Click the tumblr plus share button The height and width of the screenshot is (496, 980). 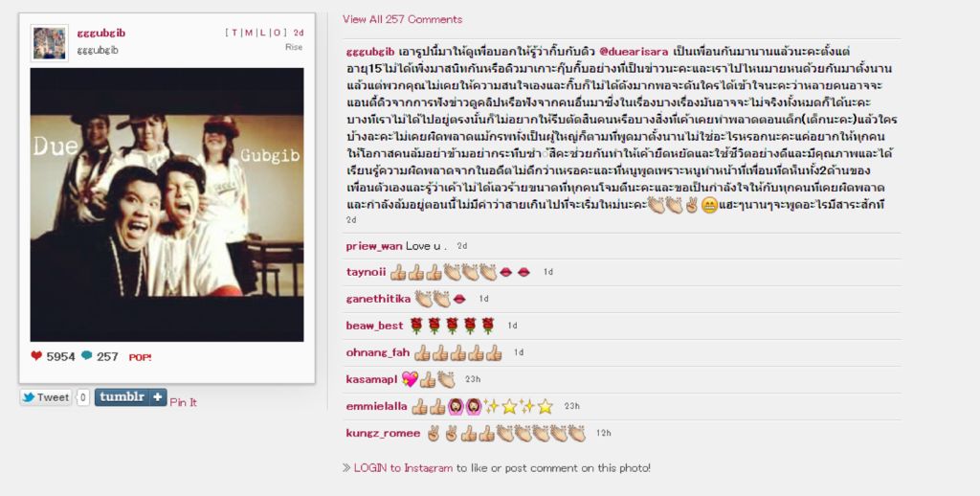130,397
